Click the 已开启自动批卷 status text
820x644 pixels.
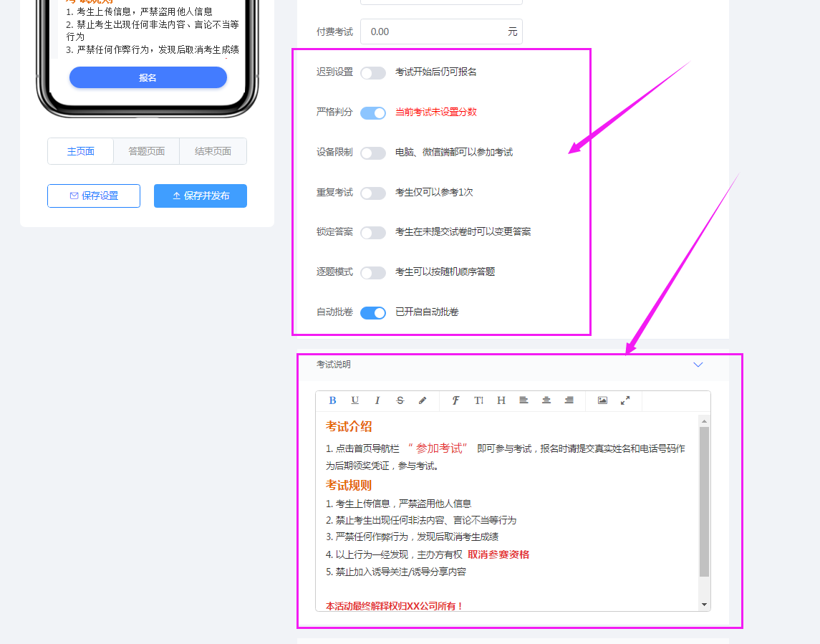tap(427, 312)
